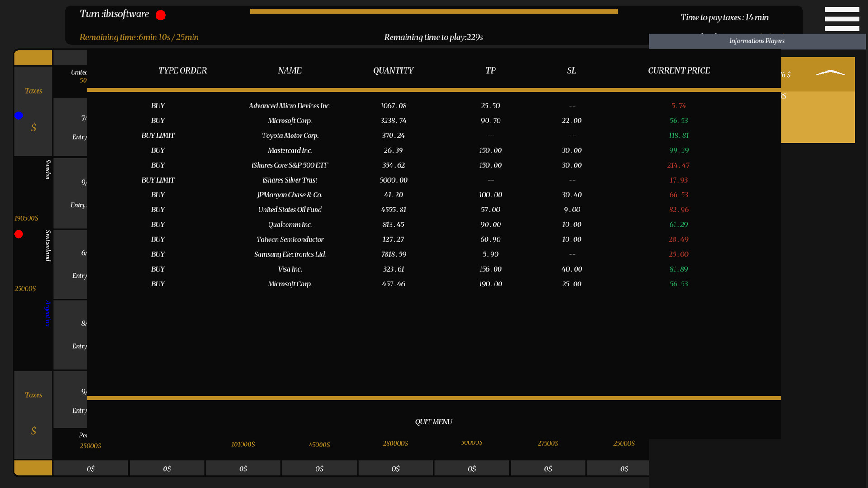868x488 pixels.
Task: Sort by TYPE ORDER column header
Action: (x=182, y=70)
